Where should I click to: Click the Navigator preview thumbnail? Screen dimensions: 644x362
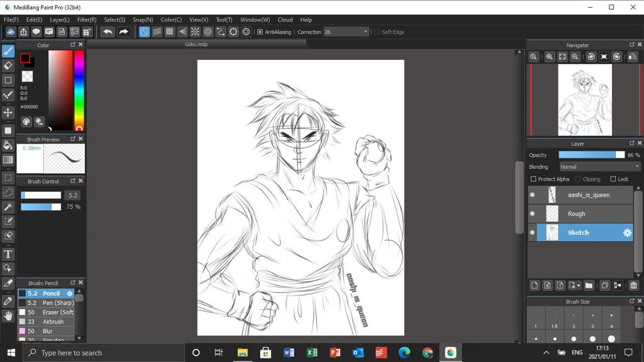point(585,99)
